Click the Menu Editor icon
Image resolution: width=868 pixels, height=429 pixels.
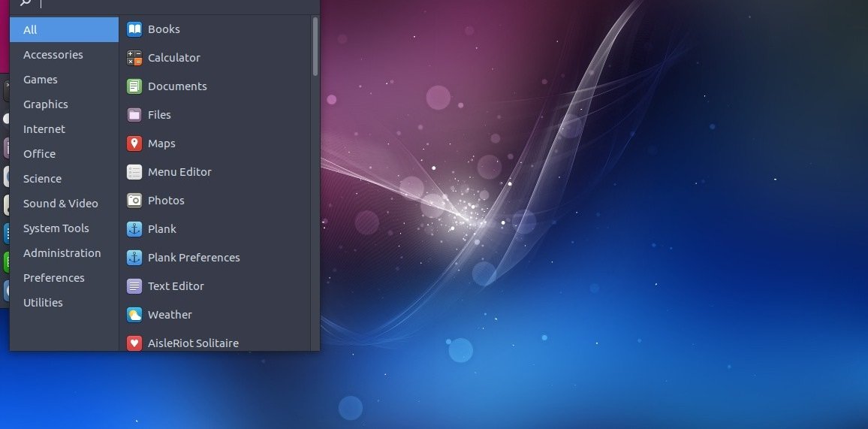[134, 172]
